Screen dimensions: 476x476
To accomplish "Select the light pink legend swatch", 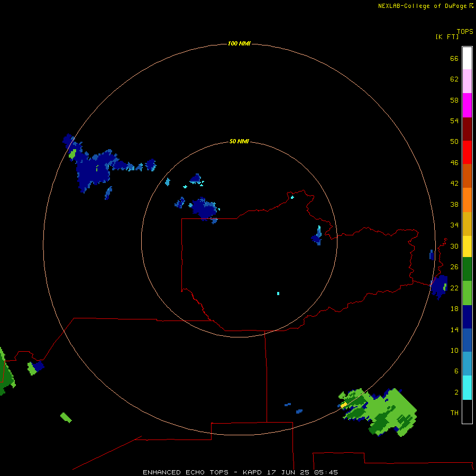I will (x=467, y=81).
